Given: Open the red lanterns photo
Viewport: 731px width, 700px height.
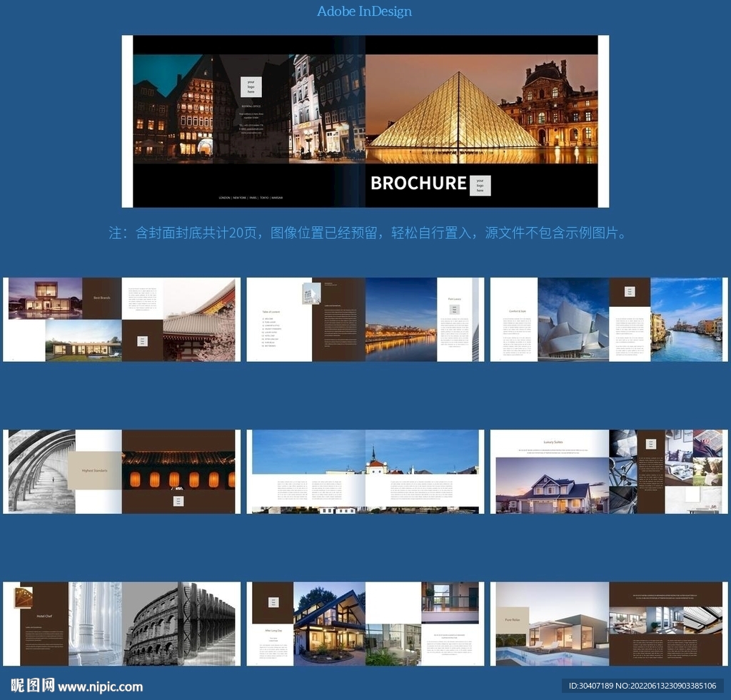Looking at the screenshot, I should tap(178, 470).
